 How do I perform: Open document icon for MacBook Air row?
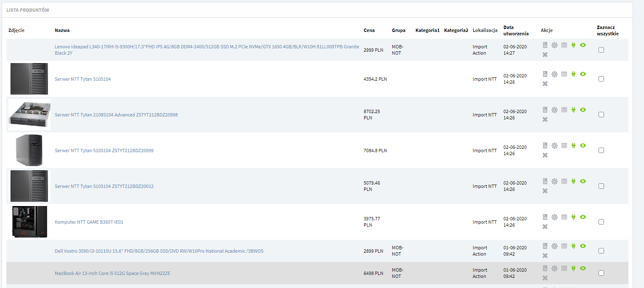pos(545,268)
